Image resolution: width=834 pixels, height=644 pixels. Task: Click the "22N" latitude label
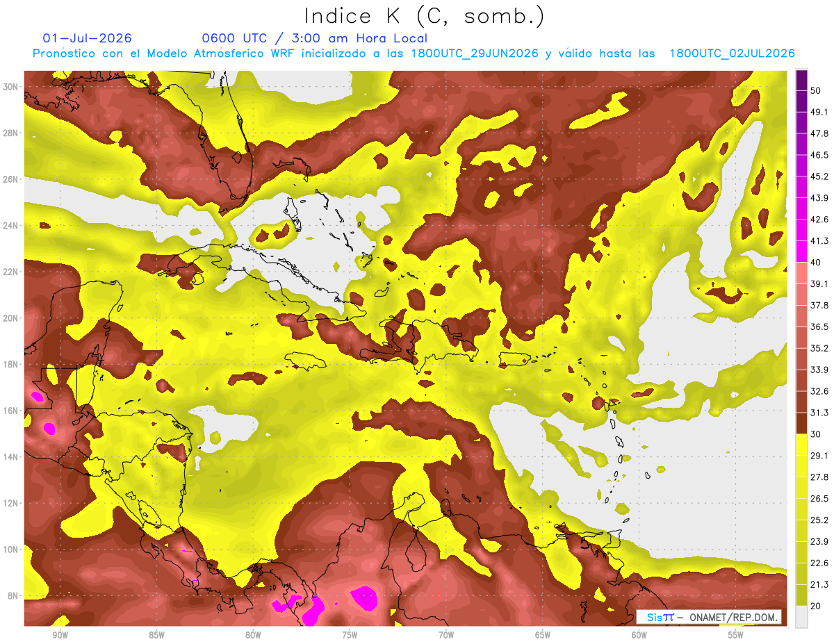pos(10,272)
